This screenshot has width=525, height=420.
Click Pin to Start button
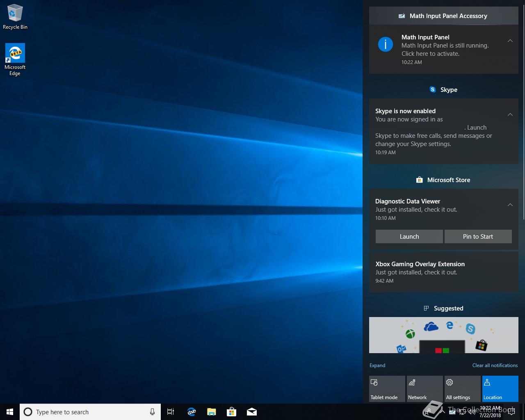(478, 236)
